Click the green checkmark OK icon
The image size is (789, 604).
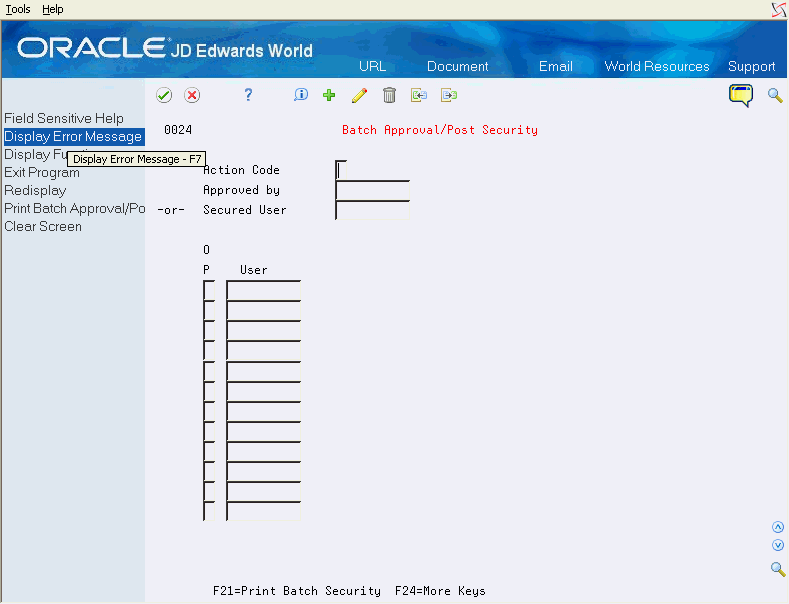click(164, 95)
